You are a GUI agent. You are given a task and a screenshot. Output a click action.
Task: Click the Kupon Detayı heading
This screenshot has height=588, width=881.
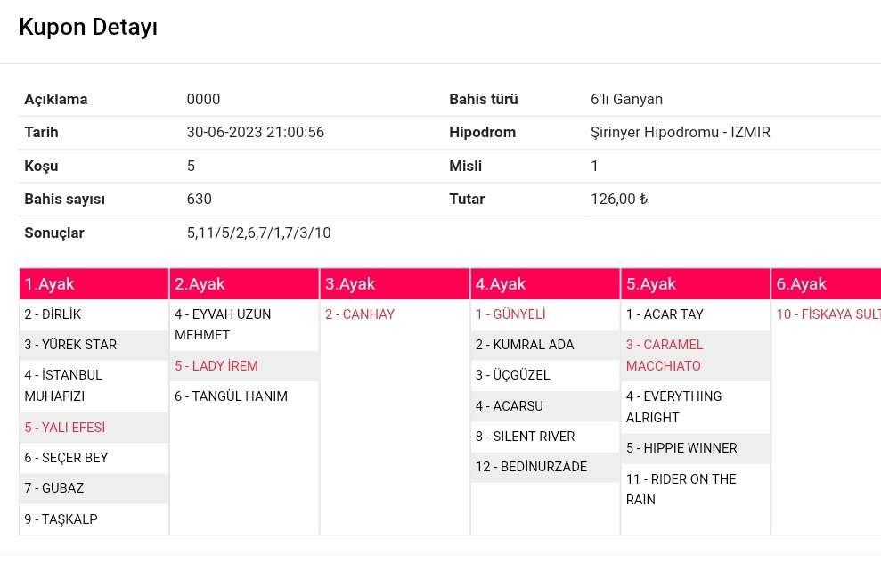pyautogui.click(x=88, y=28)
